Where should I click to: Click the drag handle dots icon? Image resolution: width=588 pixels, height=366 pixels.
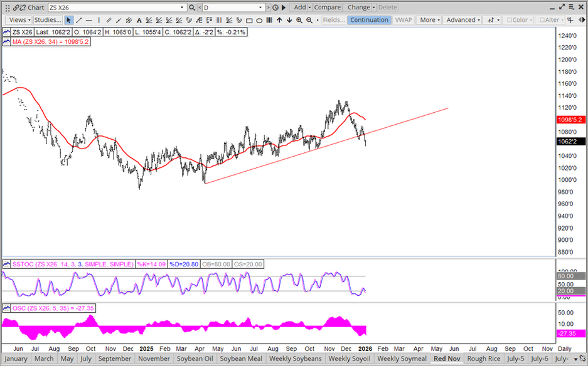[8, 8]
